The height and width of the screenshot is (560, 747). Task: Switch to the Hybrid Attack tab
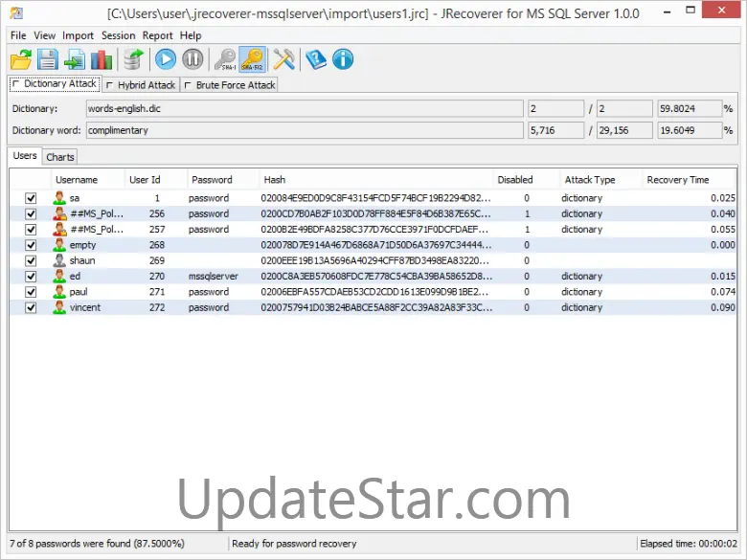coord(141,85)
